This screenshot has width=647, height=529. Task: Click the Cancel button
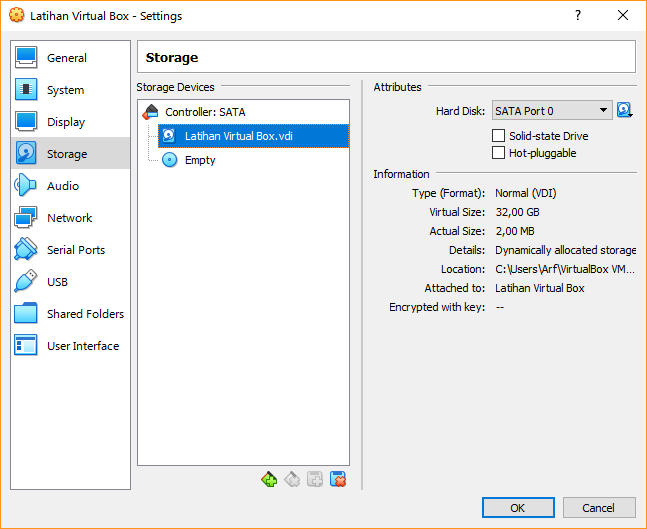tap(599, 508)
